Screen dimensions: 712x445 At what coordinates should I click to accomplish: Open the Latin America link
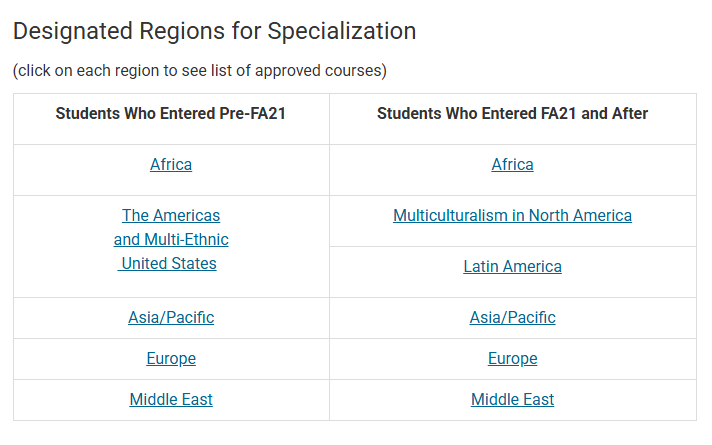[512, 267]
